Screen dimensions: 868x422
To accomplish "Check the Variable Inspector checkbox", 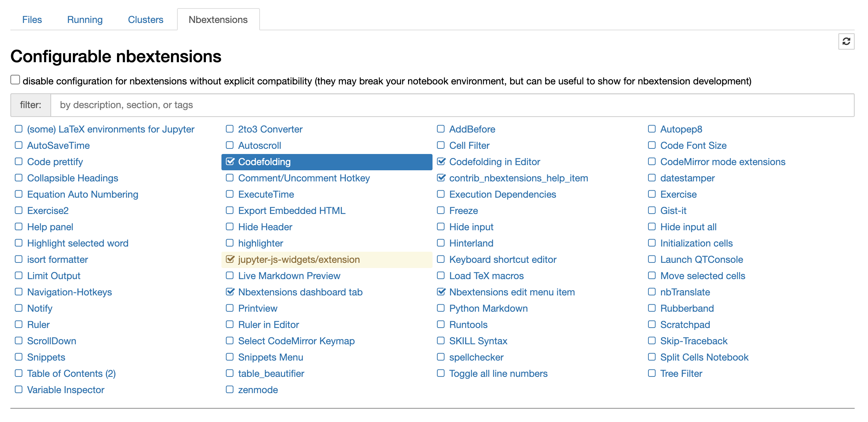I will coord(19,389).
